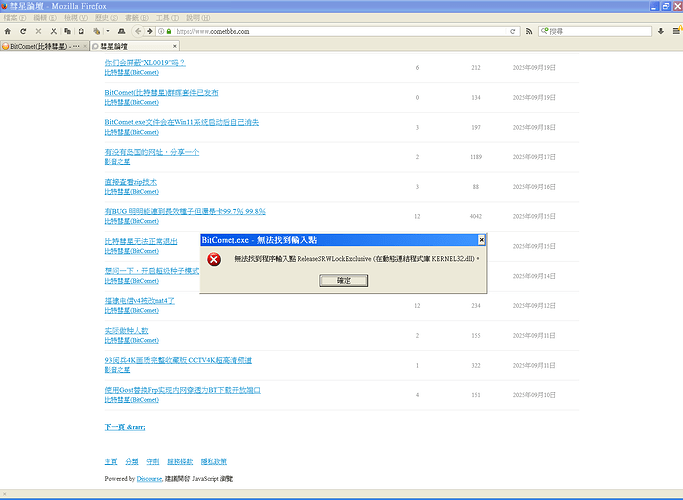Open 比特彗星(BitComet) category under the Gost topic
Image resolution: width=683 pixels, height=500 pixels.
[132, 399]
